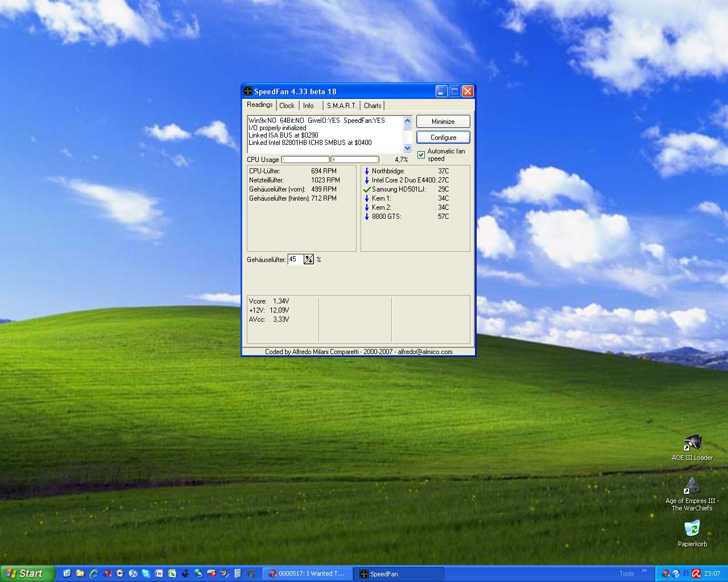This screenshot has height=582, width=728.
Task: Click the SpeedFan taskbar button
Action: [x=399, y=573]
